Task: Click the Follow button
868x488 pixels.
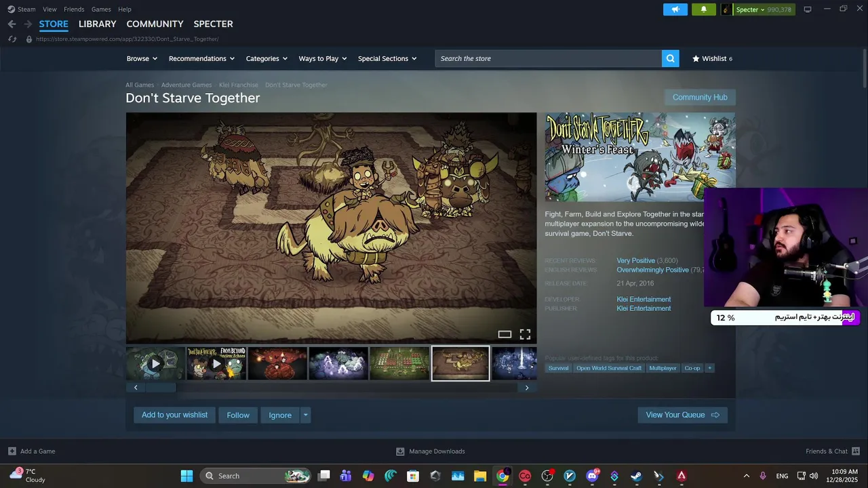Action: tap(238, 415)
